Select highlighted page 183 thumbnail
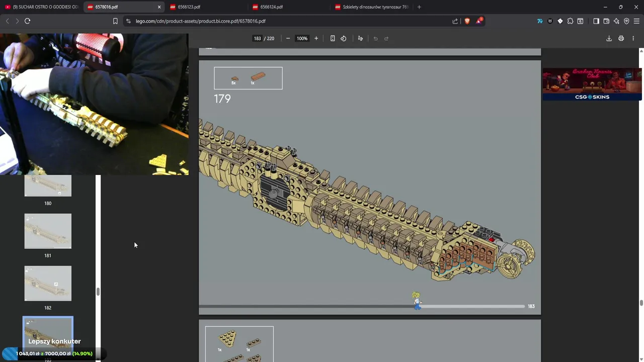644x362 pixels. click(x=48, y=334)
